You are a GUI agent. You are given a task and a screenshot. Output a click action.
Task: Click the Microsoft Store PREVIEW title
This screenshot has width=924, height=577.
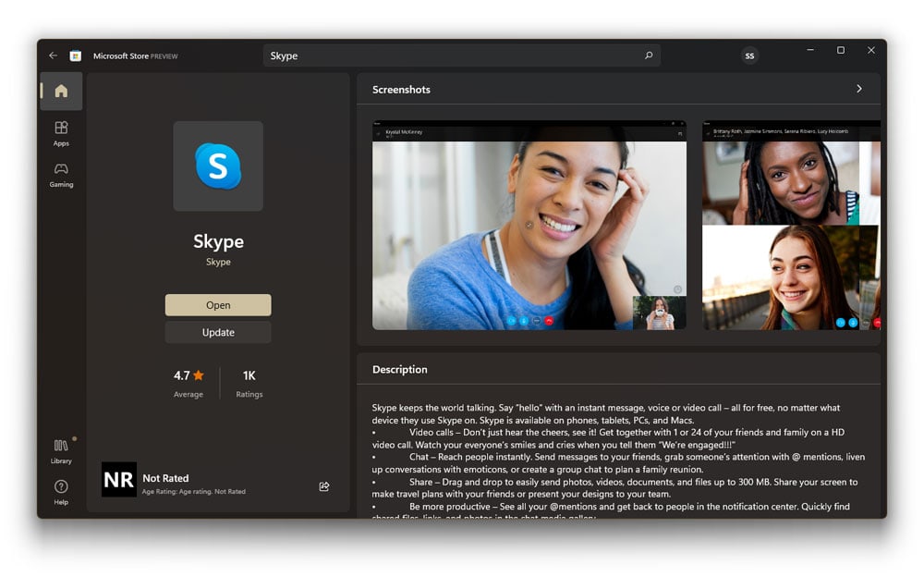pyautogui.click(x=136, y=56)
